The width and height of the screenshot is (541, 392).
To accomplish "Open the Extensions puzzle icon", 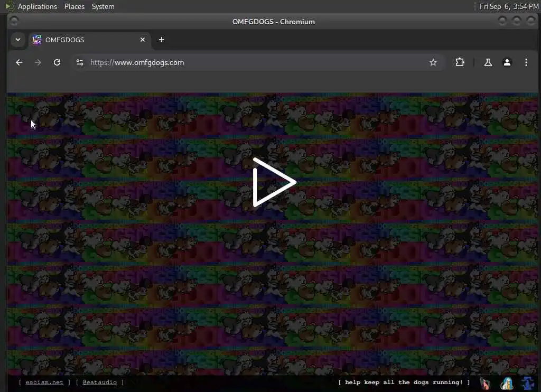I will [460, 62].
